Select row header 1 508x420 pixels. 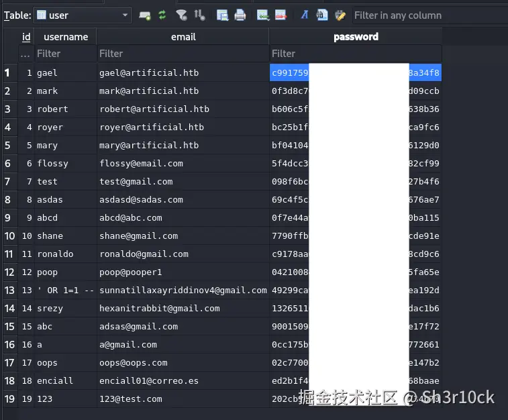click(10, 72)
